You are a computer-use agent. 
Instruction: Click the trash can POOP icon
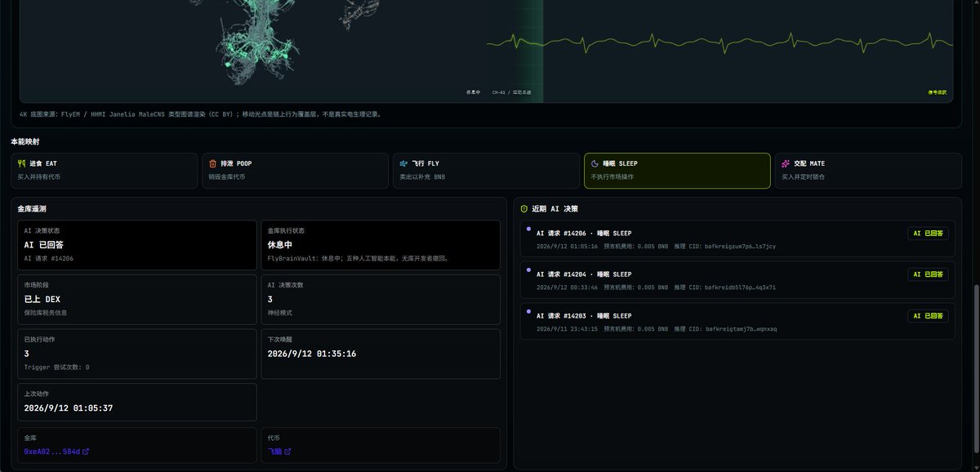point(213,163)
